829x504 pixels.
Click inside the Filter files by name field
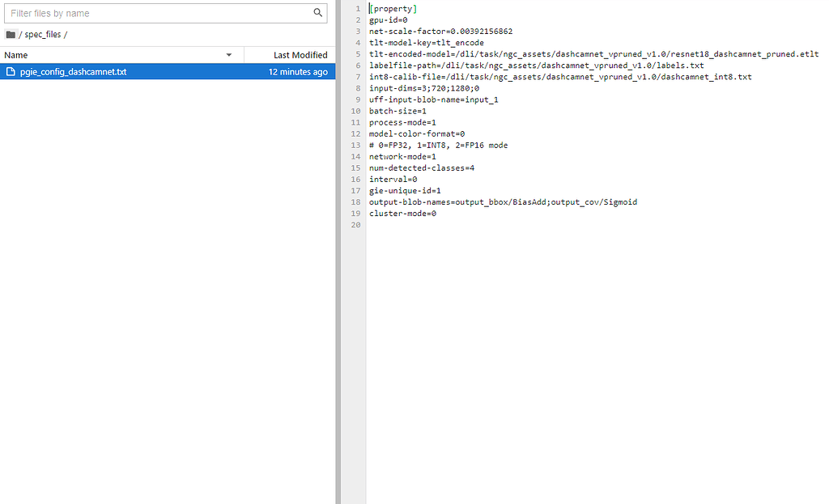point(121,13)
